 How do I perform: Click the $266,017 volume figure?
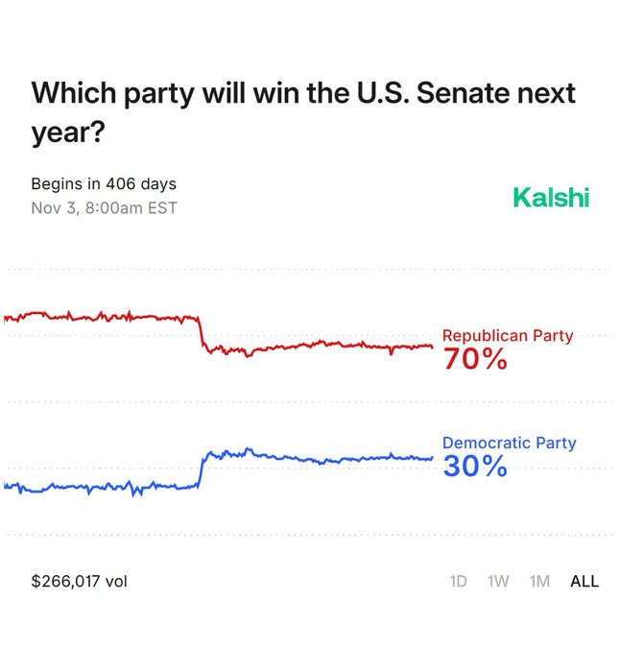tap(79, 581)
